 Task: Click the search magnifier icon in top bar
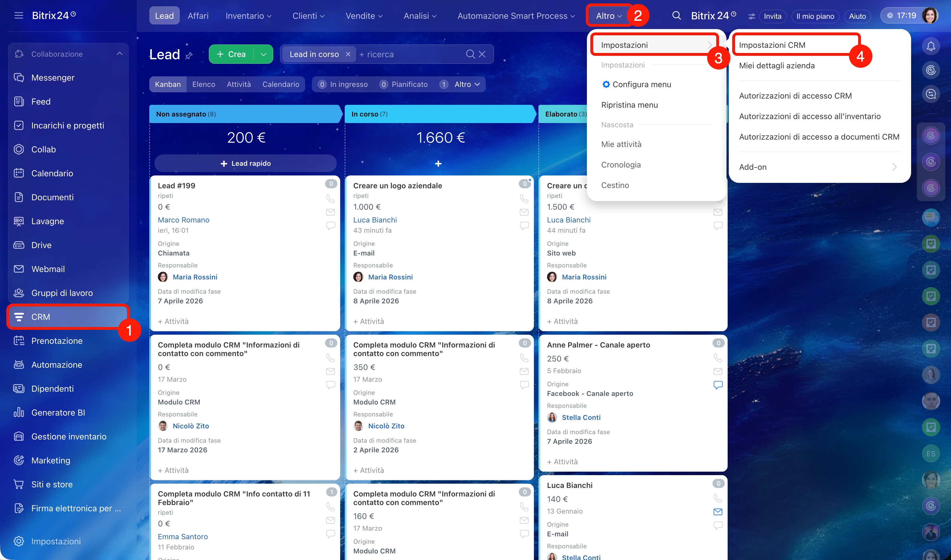676,15
